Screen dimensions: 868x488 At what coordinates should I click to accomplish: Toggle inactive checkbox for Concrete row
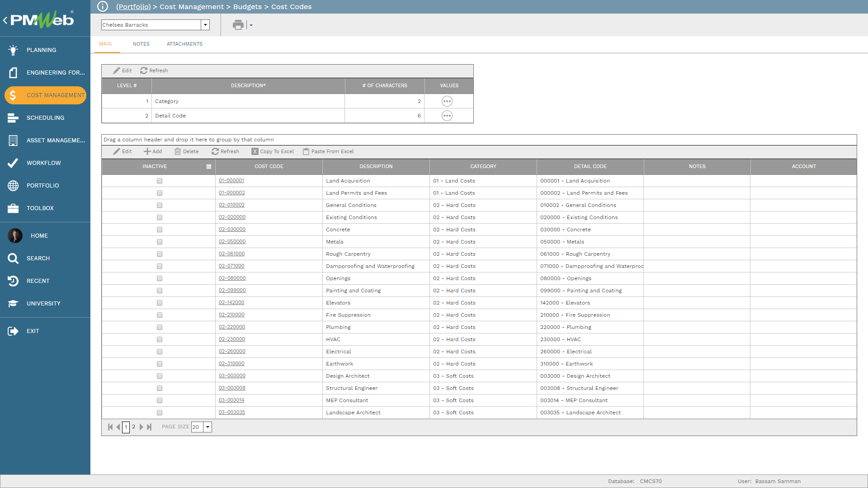(160, 230)
